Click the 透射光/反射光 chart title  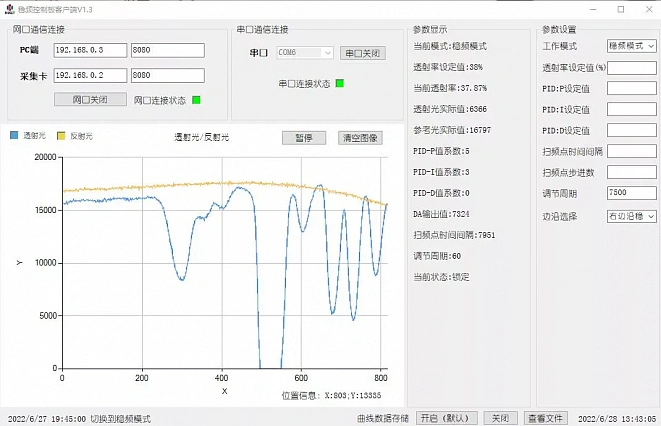202,137
